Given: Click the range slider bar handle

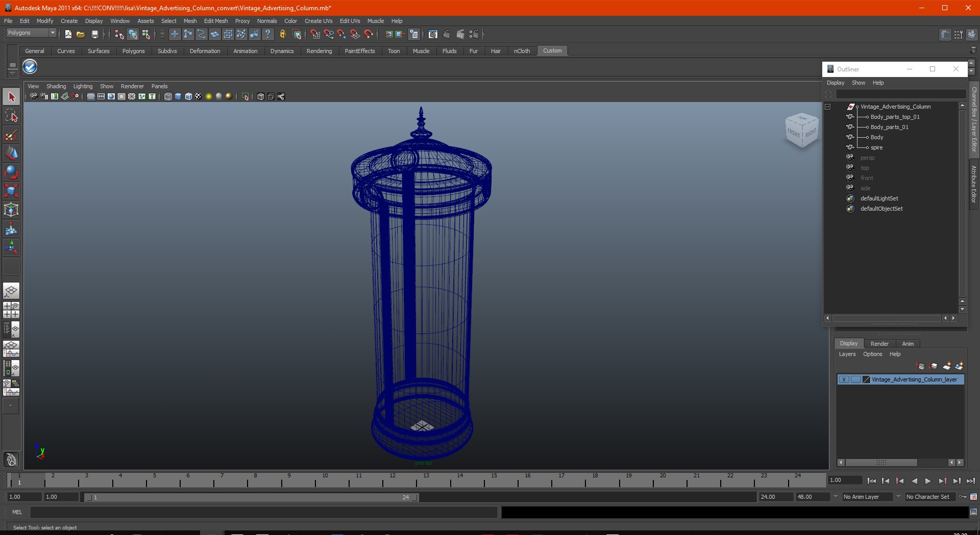Looking at the screenshot, I should 252,497.
